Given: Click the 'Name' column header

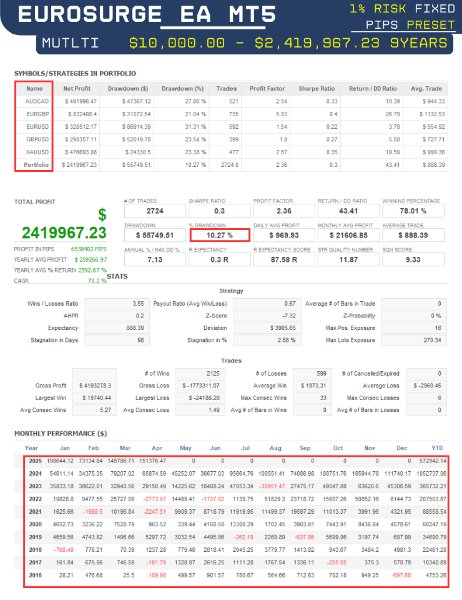Looking at the screenshot, I should [x=34, y=88].
